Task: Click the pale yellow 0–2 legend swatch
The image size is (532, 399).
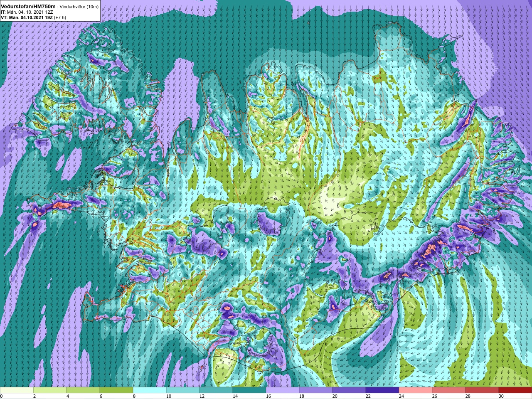Action: 17,390
